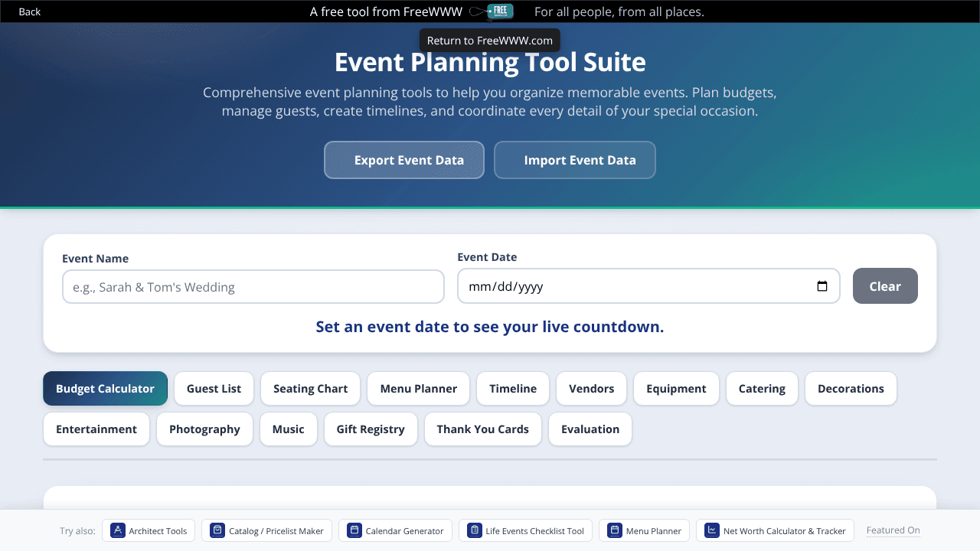Viewport: 980px width, 551px height.
Task: Open the Menu Planner tab
Action: pos(419,389)
